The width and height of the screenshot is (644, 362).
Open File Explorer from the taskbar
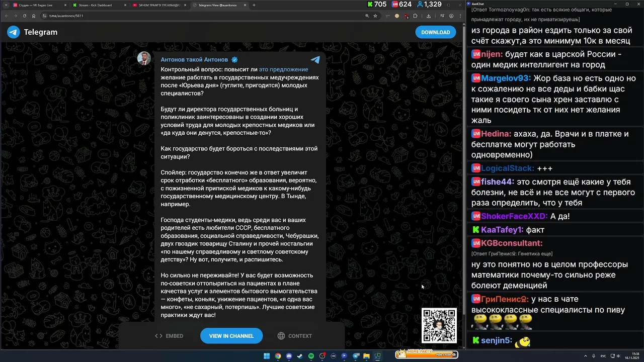click(x=366, y=356)
